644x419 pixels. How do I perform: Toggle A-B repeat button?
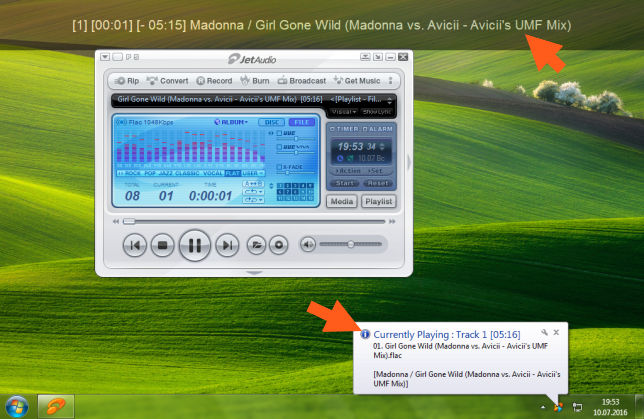coord(253,184)
